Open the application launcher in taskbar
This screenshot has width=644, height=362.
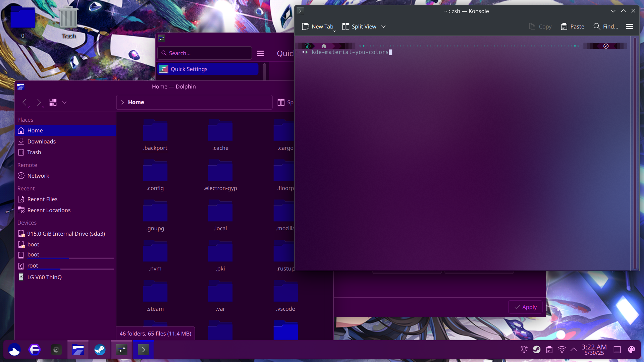(x=14, y=350)
